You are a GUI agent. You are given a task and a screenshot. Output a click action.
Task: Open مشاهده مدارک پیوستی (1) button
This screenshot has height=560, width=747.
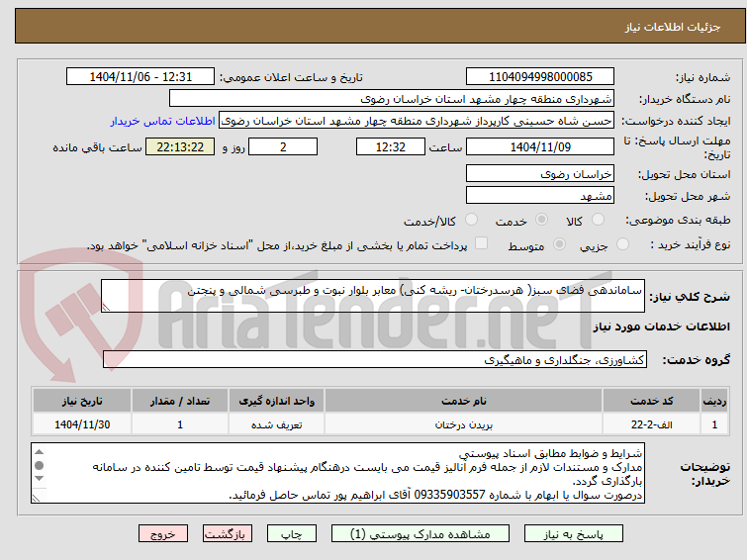(x=420, y=534)
